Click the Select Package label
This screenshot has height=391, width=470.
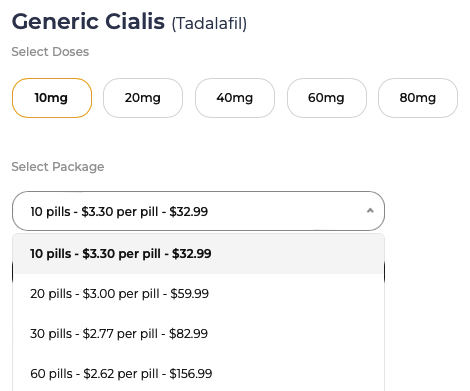click(x=58, y=167)
